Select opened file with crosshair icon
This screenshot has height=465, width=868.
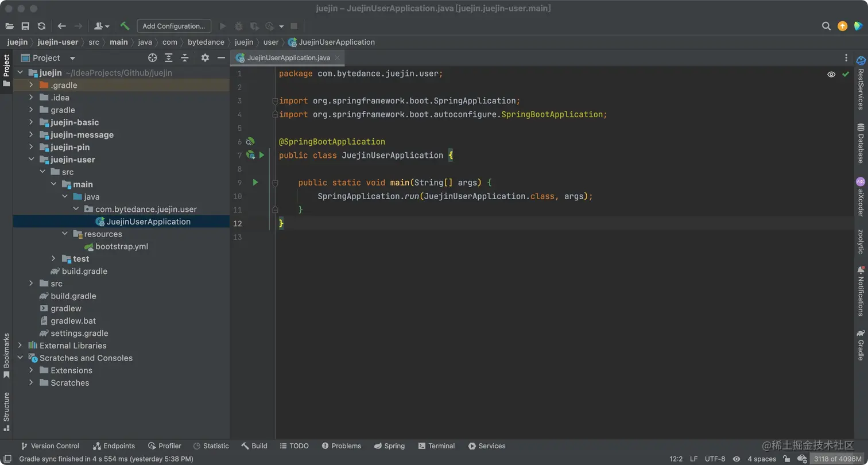pos(152,57)
